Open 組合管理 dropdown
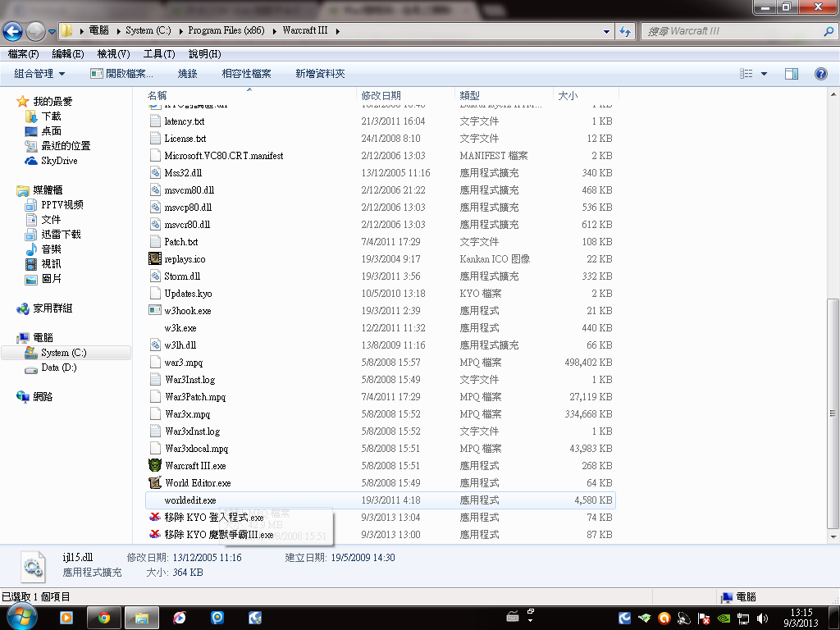Viewport: 840px width, 630px height. 39,74
